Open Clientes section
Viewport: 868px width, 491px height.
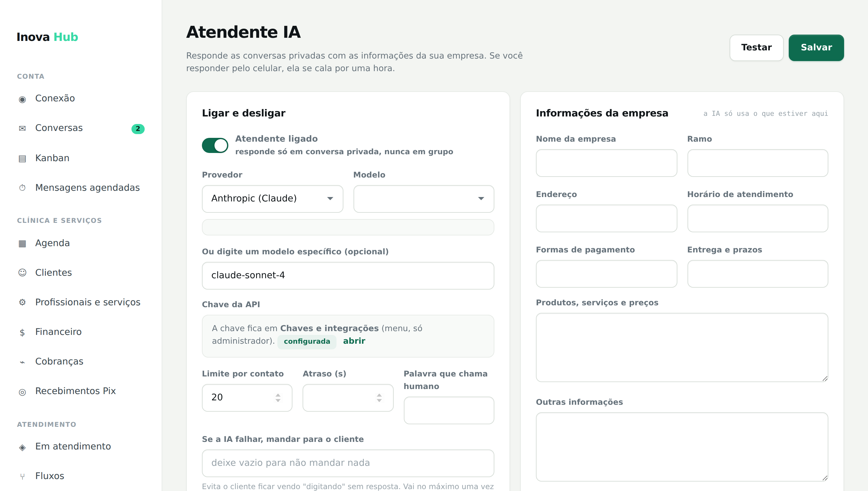[81, 273]
